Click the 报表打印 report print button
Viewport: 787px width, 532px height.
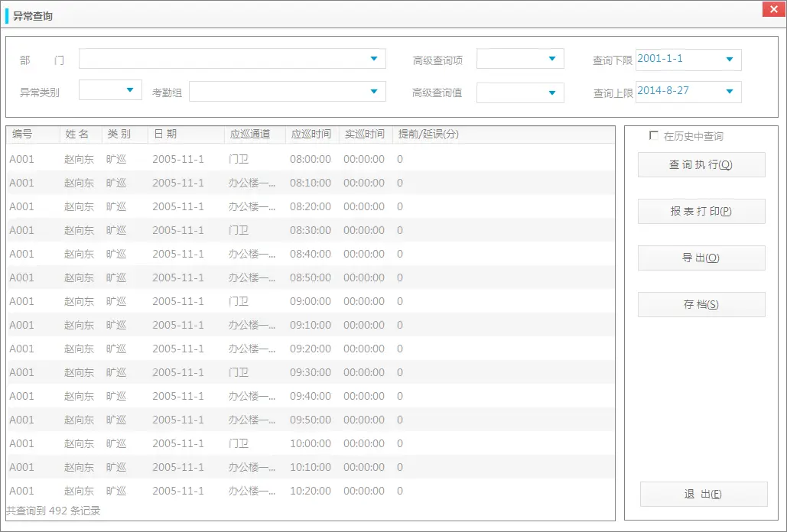pos(701,211)
